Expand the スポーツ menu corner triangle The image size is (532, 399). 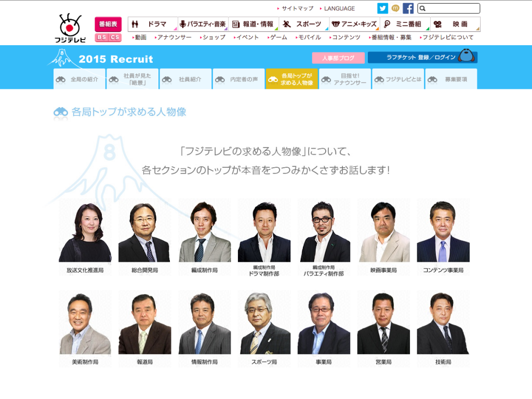[x=327, y=29]
